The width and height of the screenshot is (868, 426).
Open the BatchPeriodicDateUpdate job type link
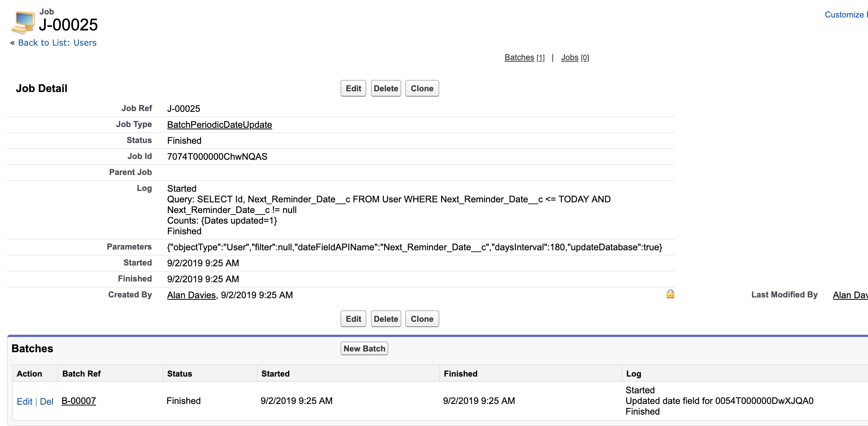(x=219, y=124)
